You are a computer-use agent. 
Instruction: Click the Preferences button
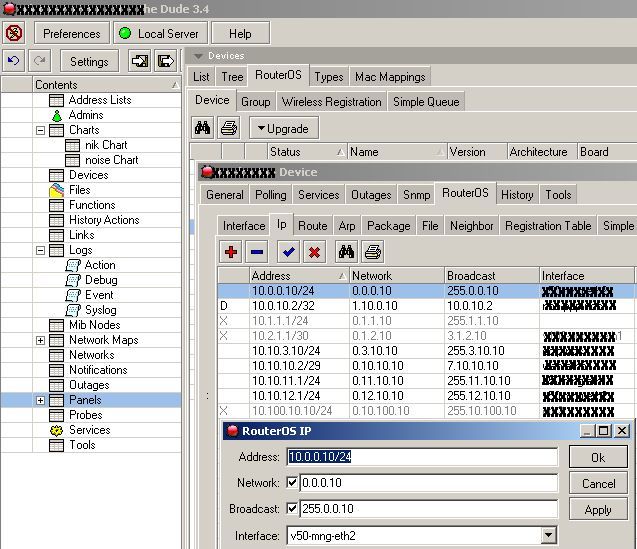(72, 33)
